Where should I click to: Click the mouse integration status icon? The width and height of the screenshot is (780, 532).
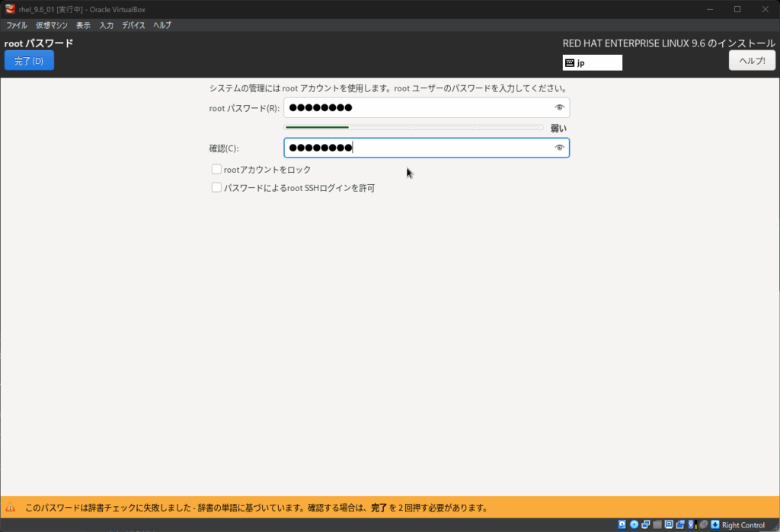pyautogui.click(x=703, y=524)
